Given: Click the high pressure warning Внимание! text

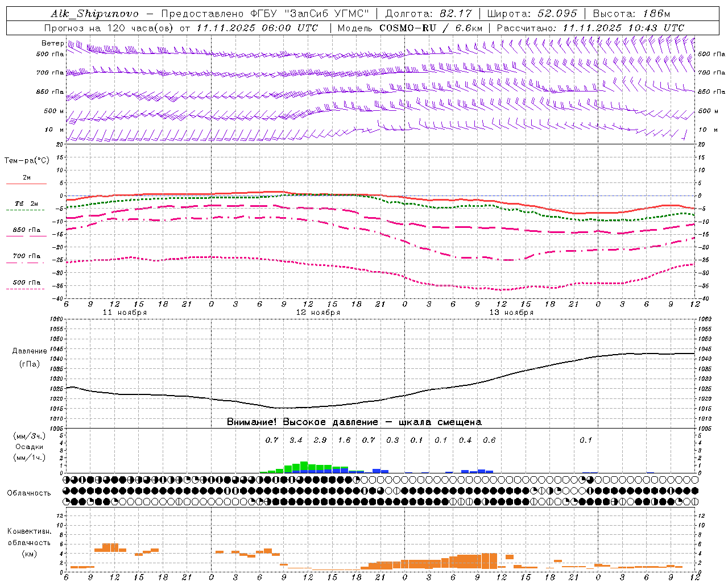Looking at the screenshot, I should tap(354, 422).
